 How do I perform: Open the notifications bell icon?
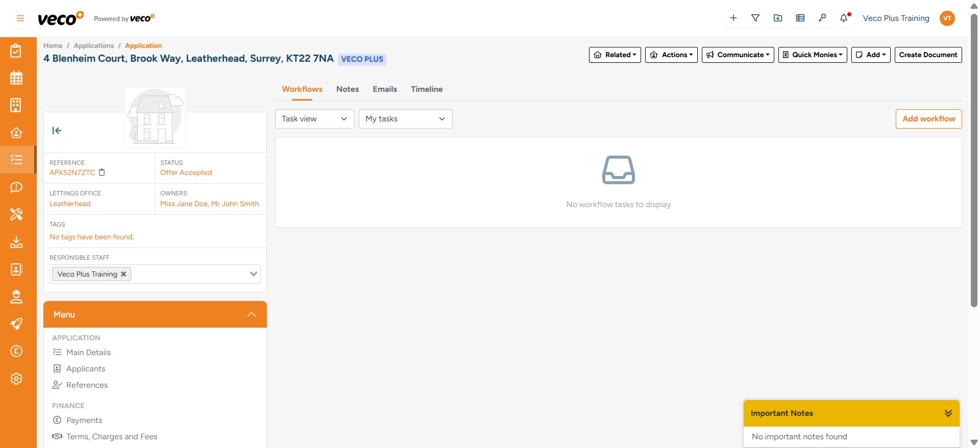point(844,18)
